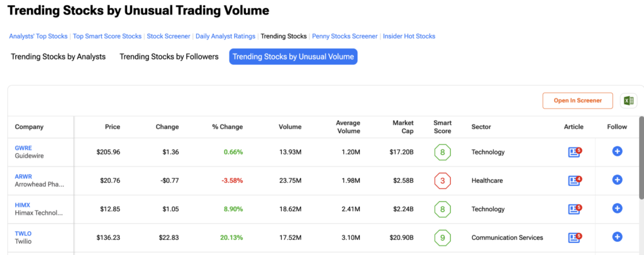Image resolution: width=644 pixels, height=255 pixels.
Task: Click TWLO market cap $20.90B
Action: point(401,237)
